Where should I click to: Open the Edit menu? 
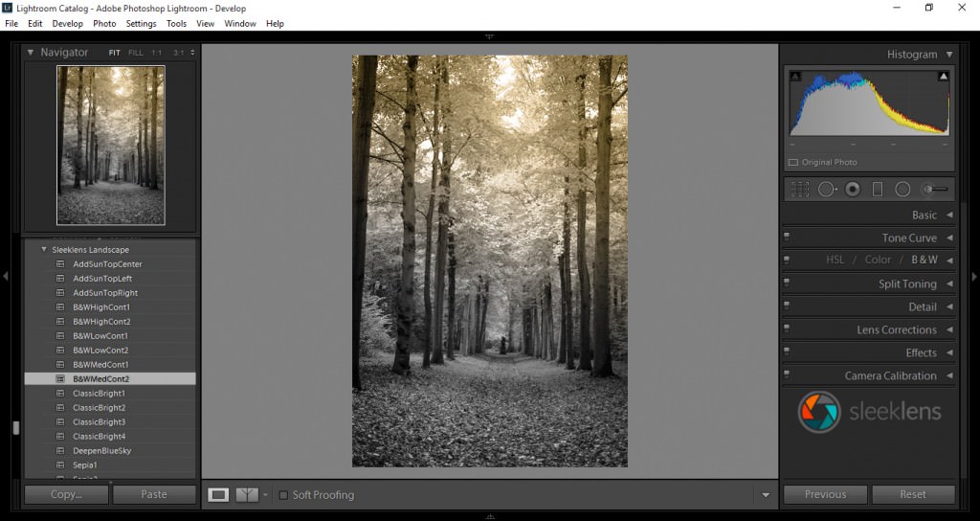tap(35, 23)
